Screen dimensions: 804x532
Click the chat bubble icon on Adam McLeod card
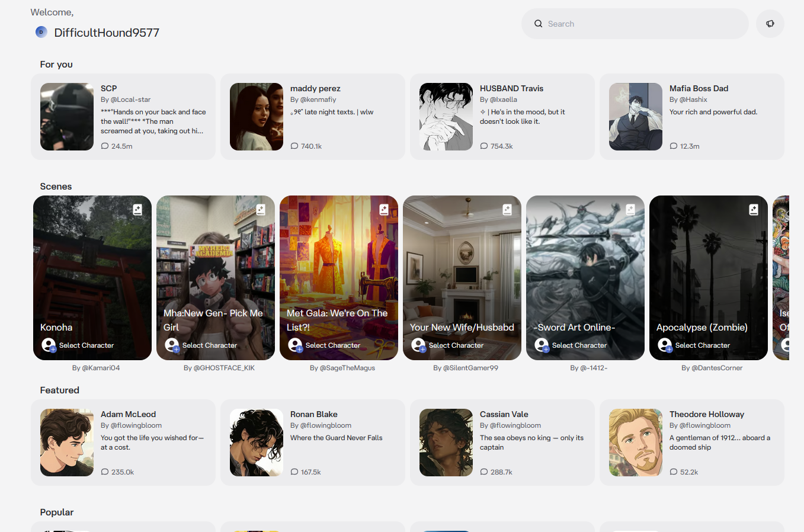click(105, 472)
